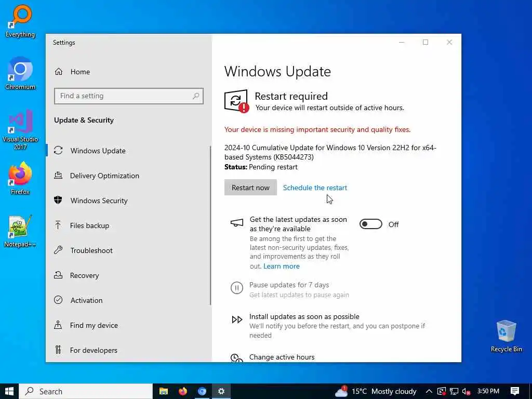This screenshot has height=399, width=532.
Task: Click the Update & Security heading
Action: [84, 120]
